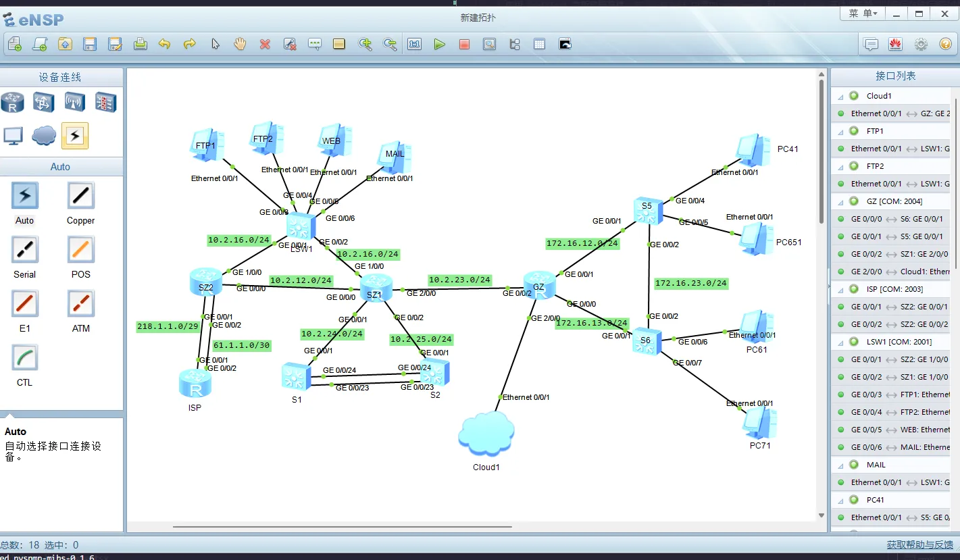Choose the firewall device category

click(106, 103)
